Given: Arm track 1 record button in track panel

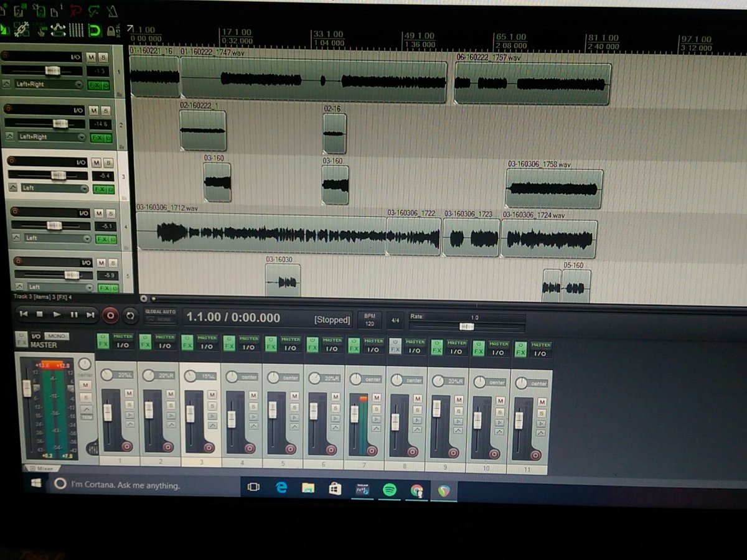Looking at the screenshot, I should click(5, 56).
